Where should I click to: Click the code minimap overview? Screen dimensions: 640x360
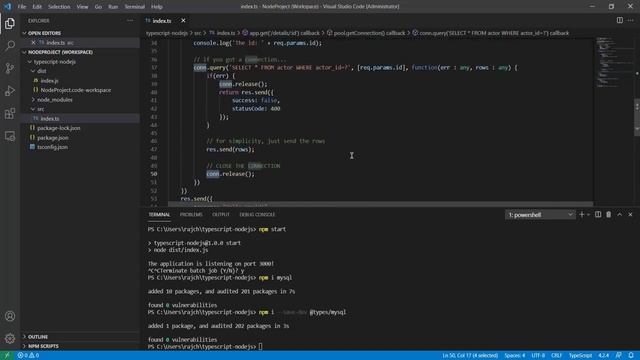(x=614, y=62)
